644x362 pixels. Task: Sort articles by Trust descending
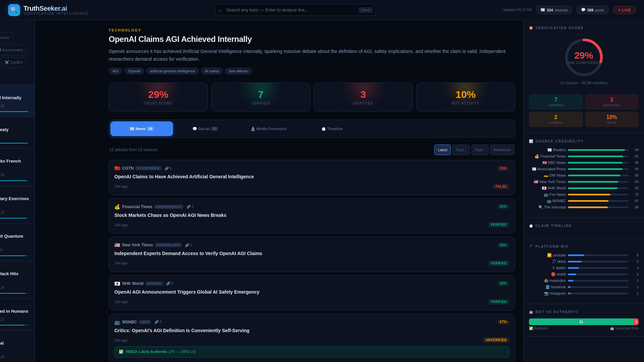(461, 150)
